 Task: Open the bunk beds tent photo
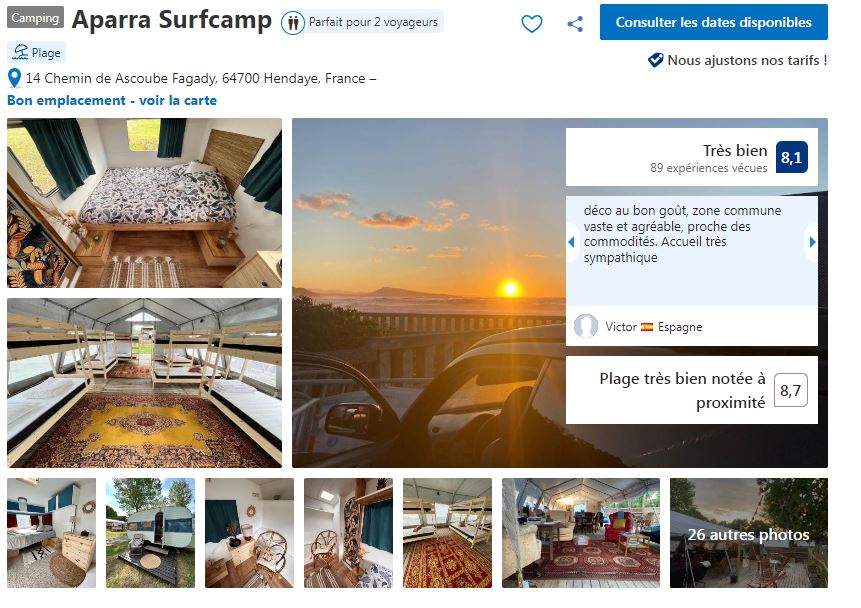(144, 383)
